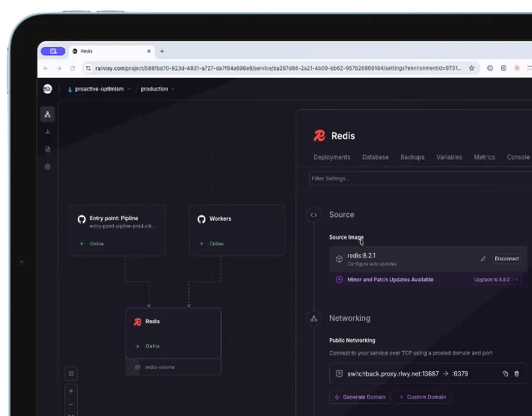
Task: Click the browser address bar URL
Action: pos(278,68)
